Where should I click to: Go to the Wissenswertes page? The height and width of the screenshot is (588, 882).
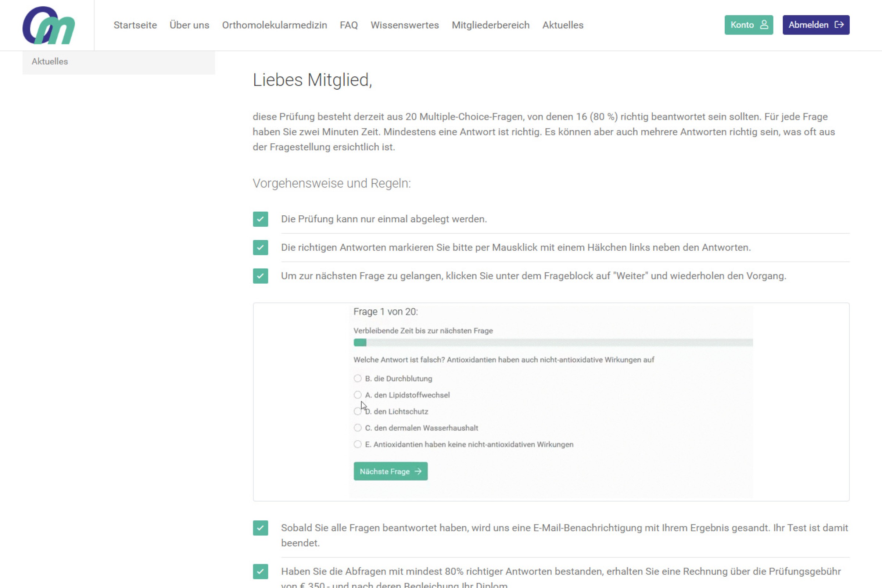tap(405, 25)
